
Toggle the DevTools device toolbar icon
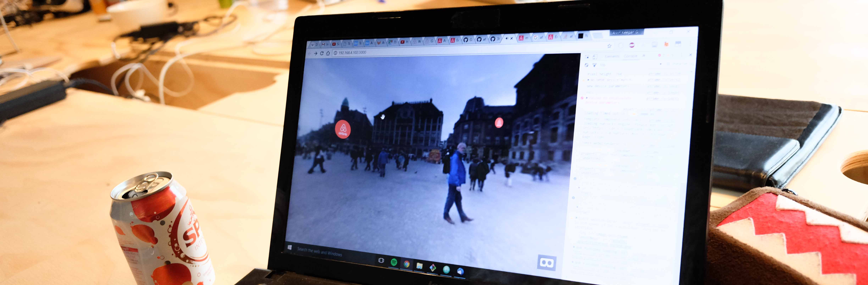tap(595, 57)
